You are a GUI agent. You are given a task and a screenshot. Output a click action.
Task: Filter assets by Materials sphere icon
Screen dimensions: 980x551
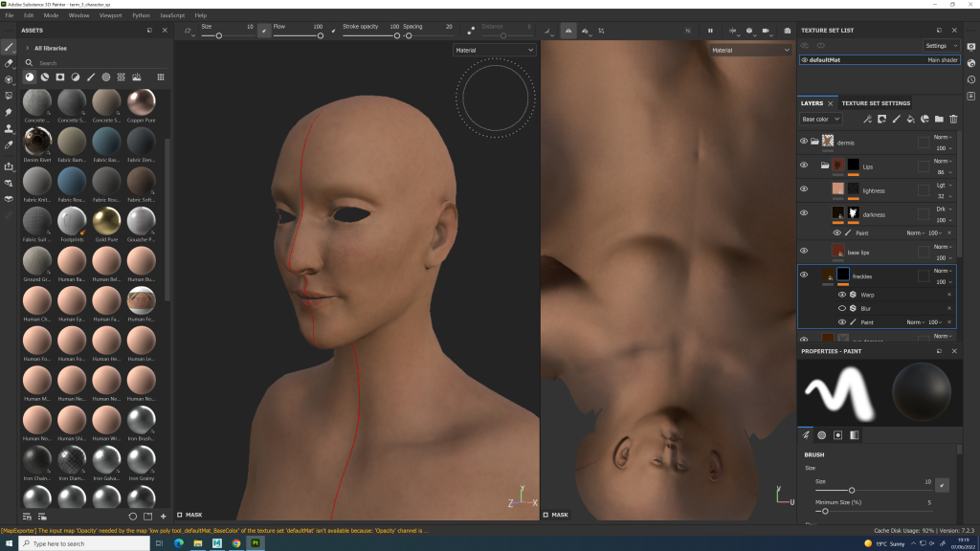click(30, 77)
